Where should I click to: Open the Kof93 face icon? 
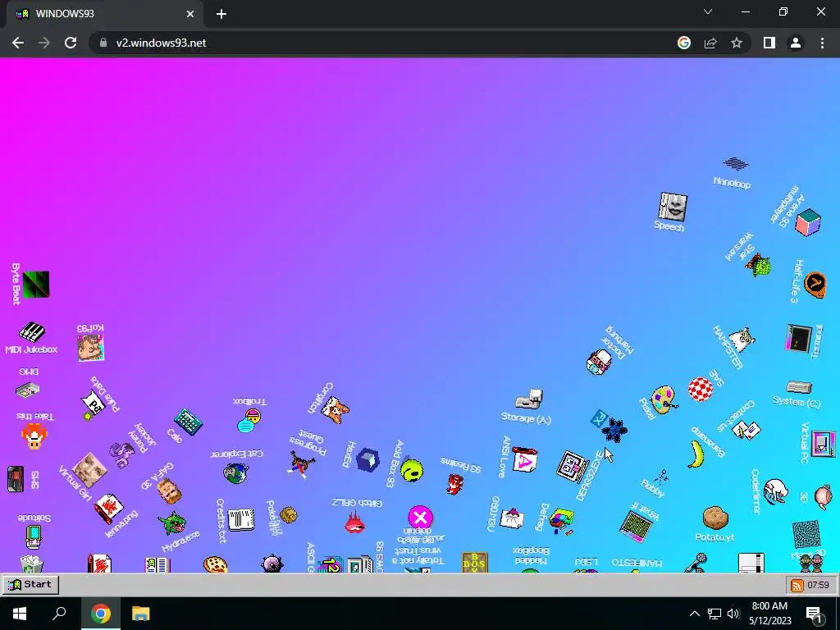tap(90, 347)
